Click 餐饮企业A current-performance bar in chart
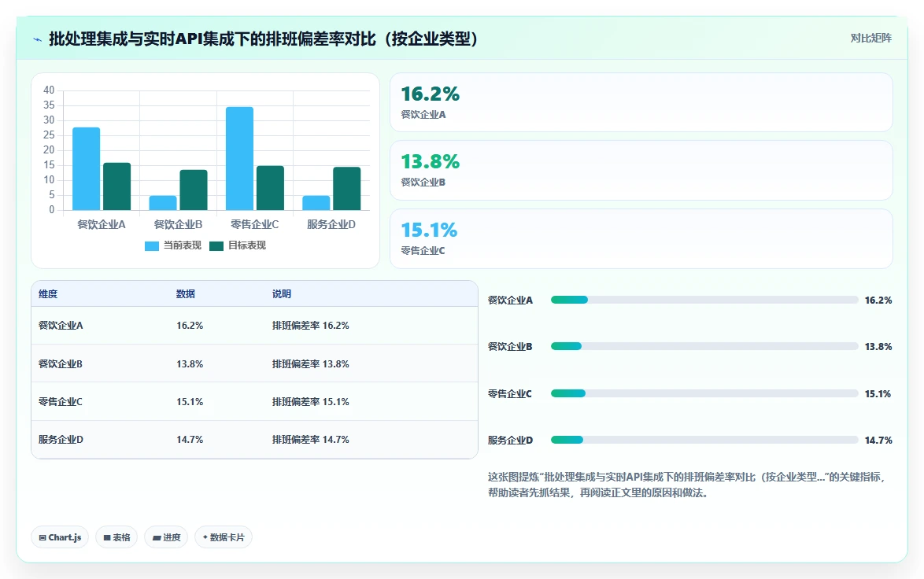 click(86, 168)
